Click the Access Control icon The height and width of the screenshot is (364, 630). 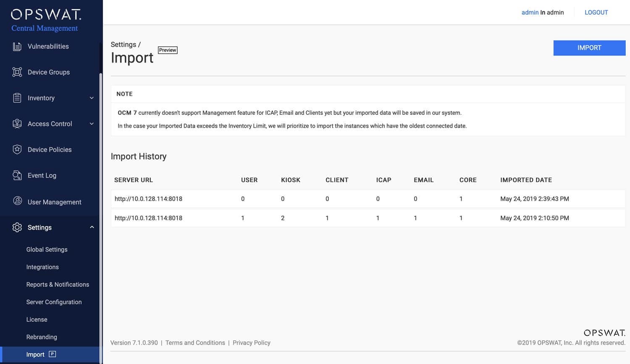(x=17, y=124)
